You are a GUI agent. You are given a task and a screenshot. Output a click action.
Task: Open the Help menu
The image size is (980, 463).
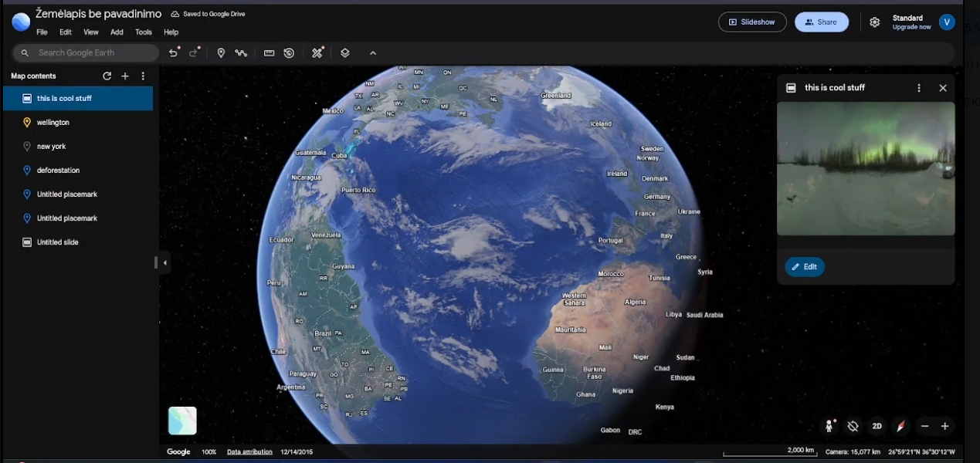171,32
